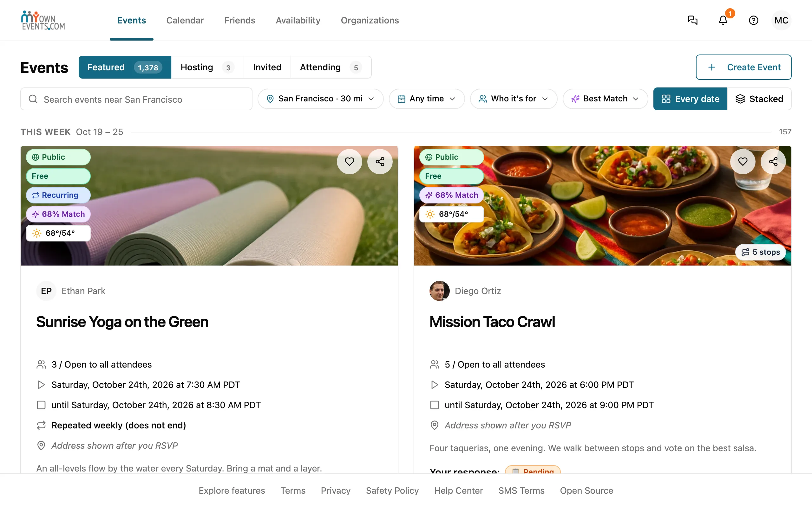
Task: Open the help question mark icon
Action: tap(753, 21)
